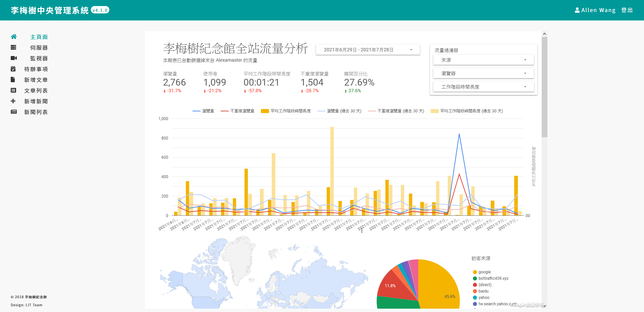644x312 pixels.
Task: Click the list icon beside 文章列表
Action: click(x=13, y=90)
